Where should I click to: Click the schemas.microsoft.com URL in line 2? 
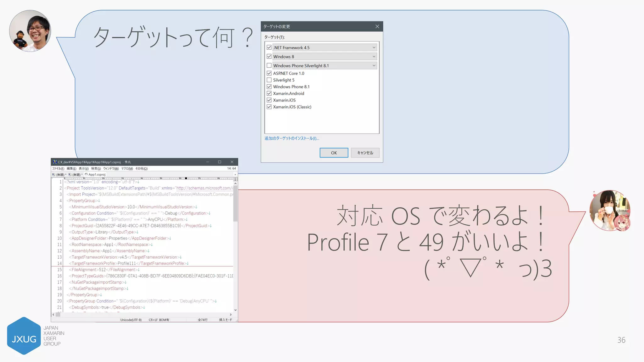204,188
